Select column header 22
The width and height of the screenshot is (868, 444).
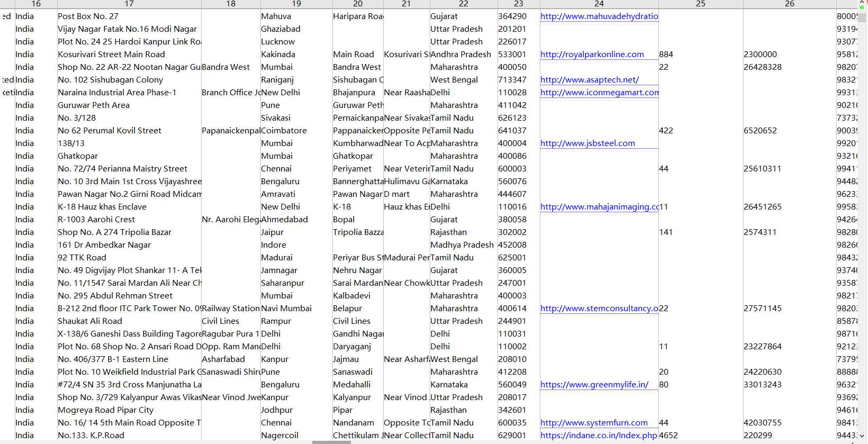coord(464,4)
